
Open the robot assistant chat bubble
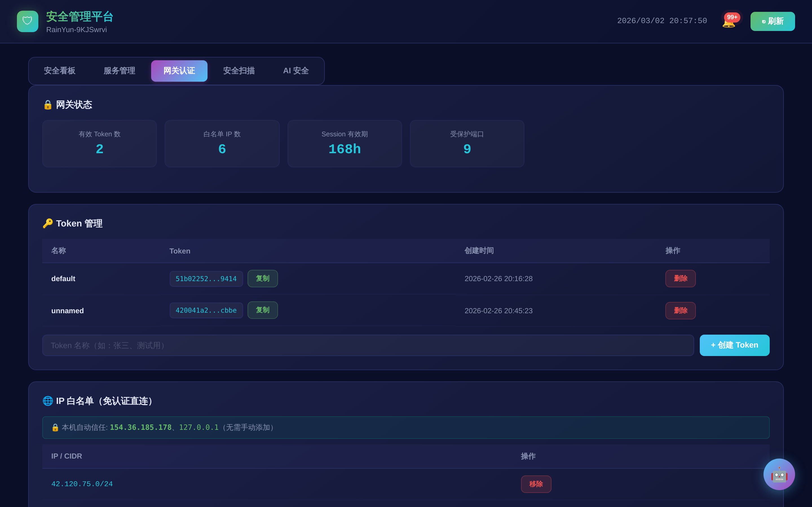779,474
